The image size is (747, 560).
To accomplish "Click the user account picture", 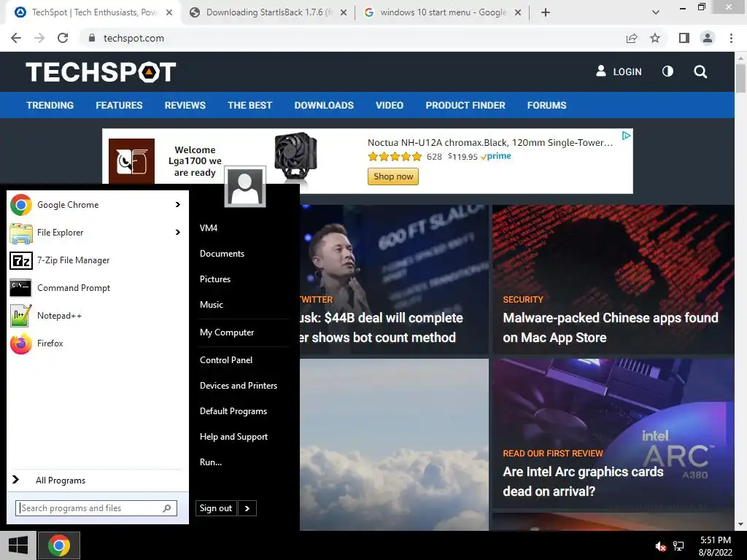I will pos(245,187).
